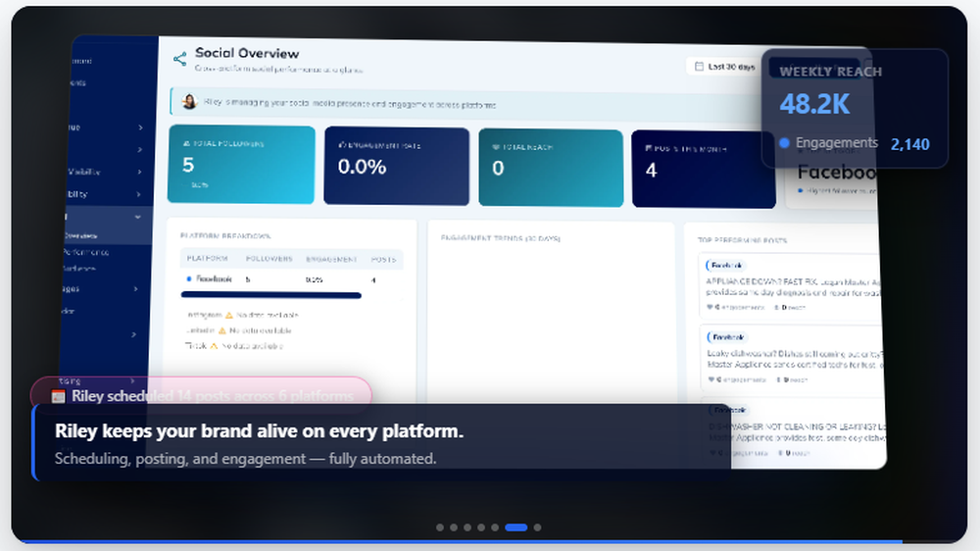
Task: Click the Top Performing Posts title
Action: tap(742, 240)
